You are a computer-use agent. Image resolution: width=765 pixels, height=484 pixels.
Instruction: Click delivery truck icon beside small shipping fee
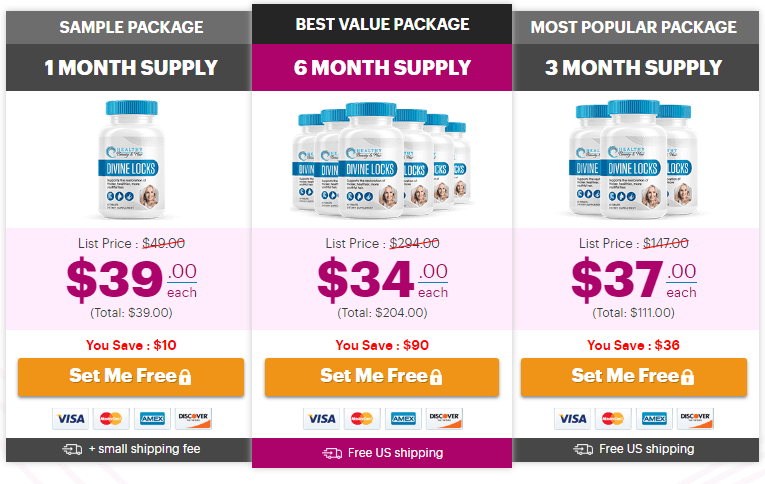click(72, 449)
